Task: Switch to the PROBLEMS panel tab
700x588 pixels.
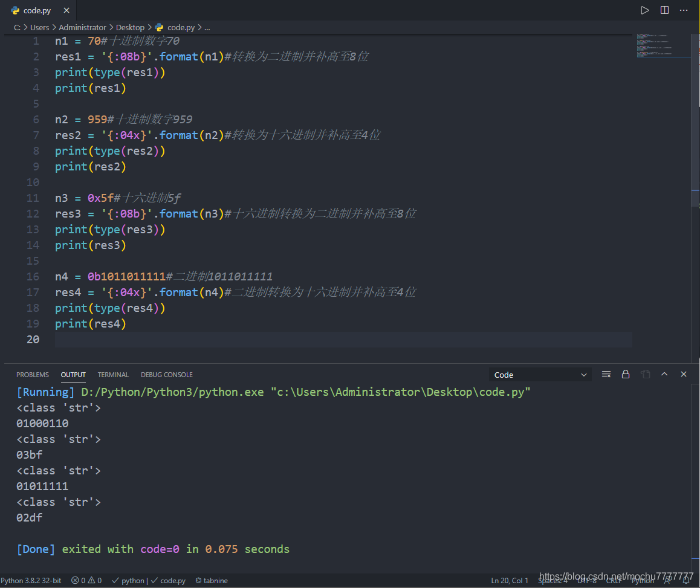Action: click(x=33, y=375)
